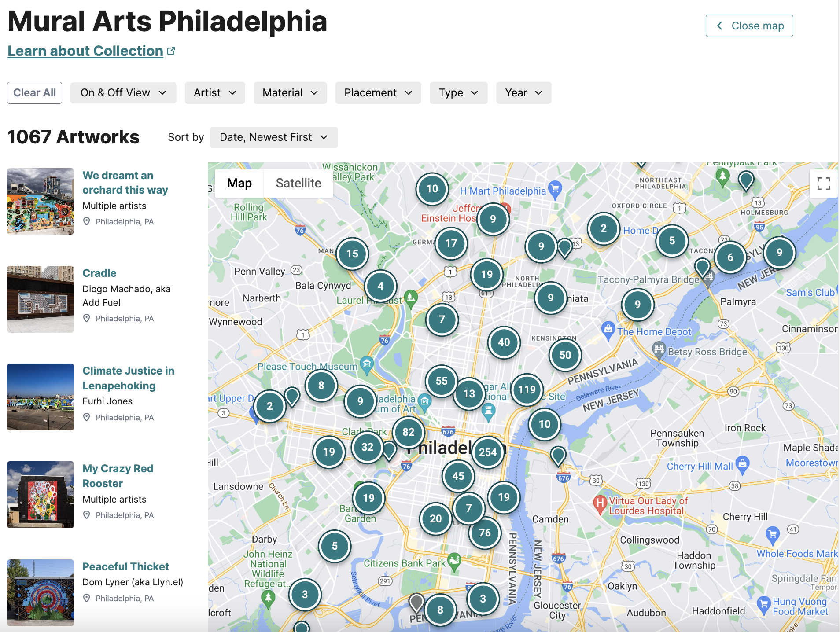Click the gray map pin at the bottom
Viewport: 840px width, 632px height.
click(x=417, y=600)
